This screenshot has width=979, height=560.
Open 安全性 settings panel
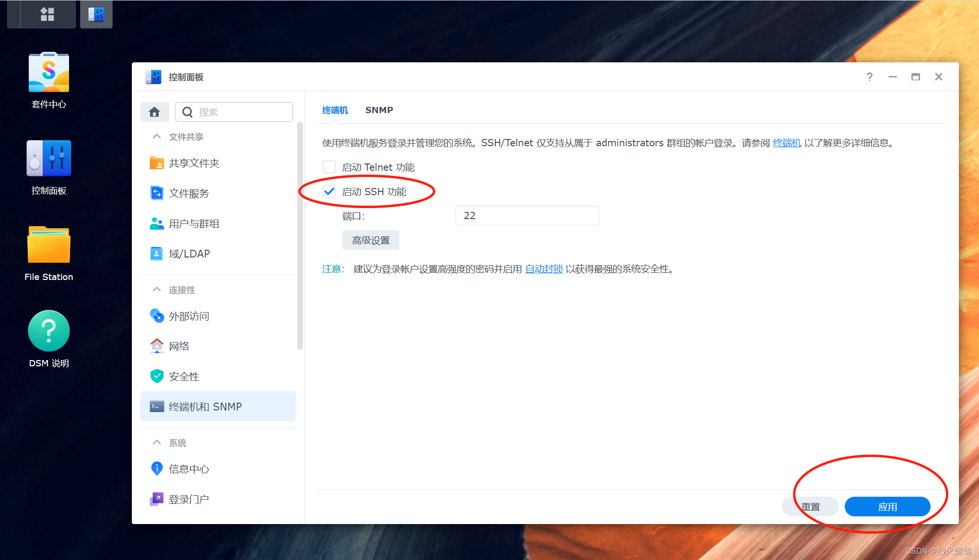click(182, 376)
